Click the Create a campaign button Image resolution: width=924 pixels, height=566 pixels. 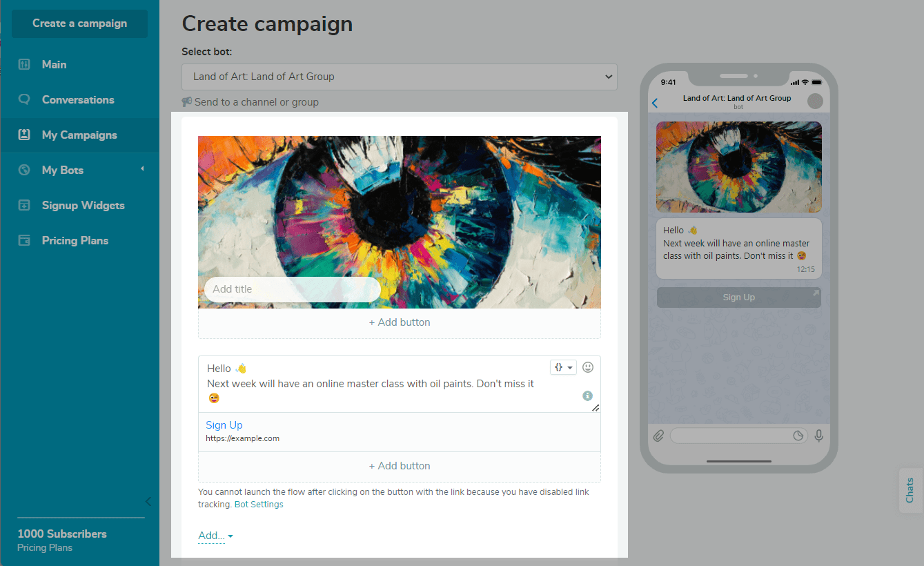(79, 23)
